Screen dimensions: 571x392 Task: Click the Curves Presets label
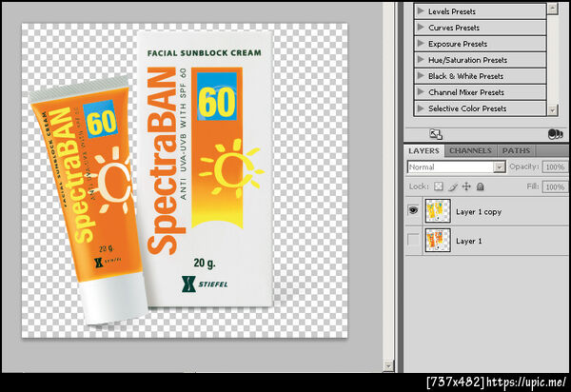[x=454, y=28]
